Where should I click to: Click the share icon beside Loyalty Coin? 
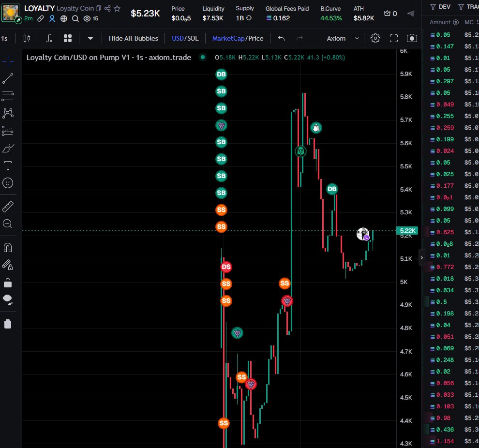point(107,8)
